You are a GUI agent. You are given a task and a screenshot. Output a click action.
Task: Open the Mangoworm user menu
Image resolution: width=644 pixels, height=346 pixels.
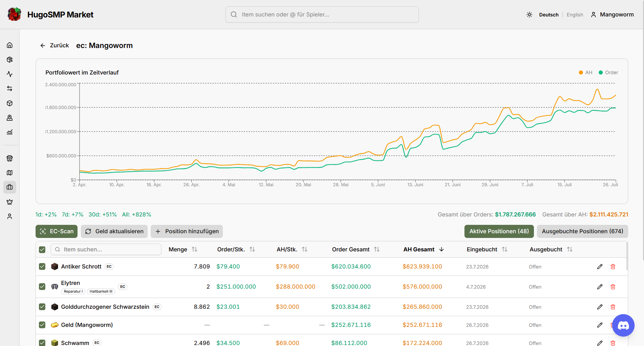(x=612, y=15)
